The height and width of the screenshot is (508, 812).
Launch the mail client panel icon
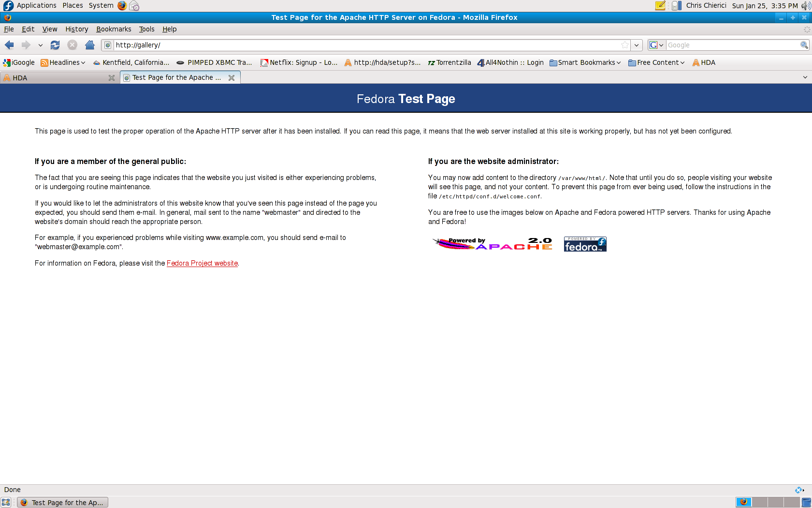pos(134,6)
